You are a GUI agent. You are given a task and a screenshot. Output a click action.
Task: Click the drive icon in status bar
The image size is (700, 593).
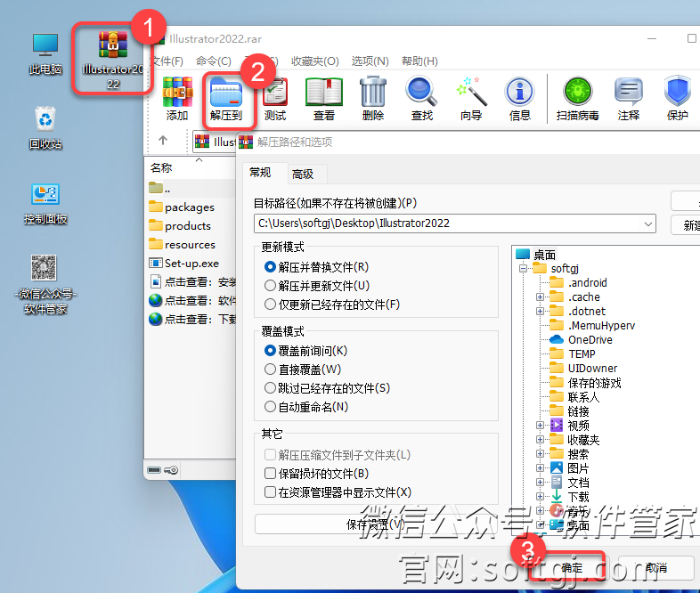point(154,470)
